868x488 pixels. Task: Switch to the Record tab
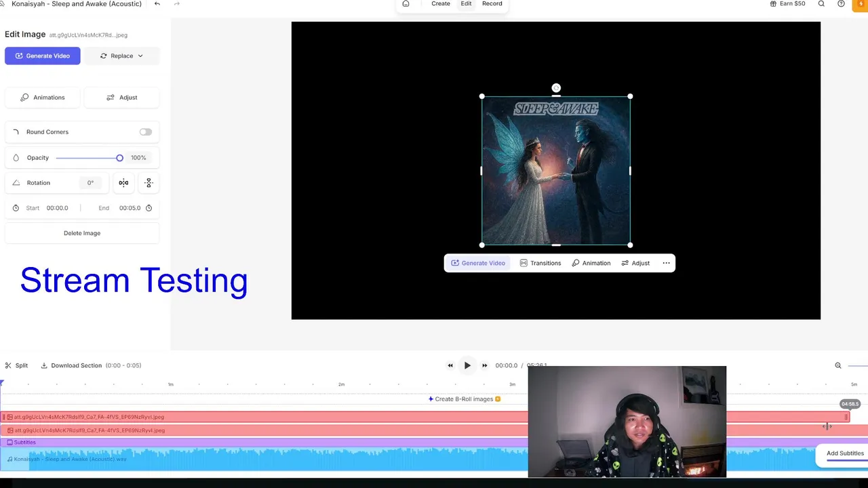(492, 4)
